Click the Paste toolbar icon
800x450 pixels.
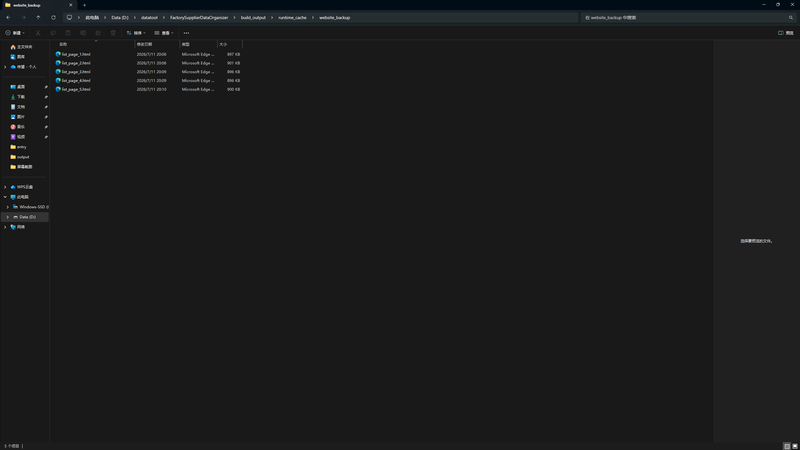(68, 33)
